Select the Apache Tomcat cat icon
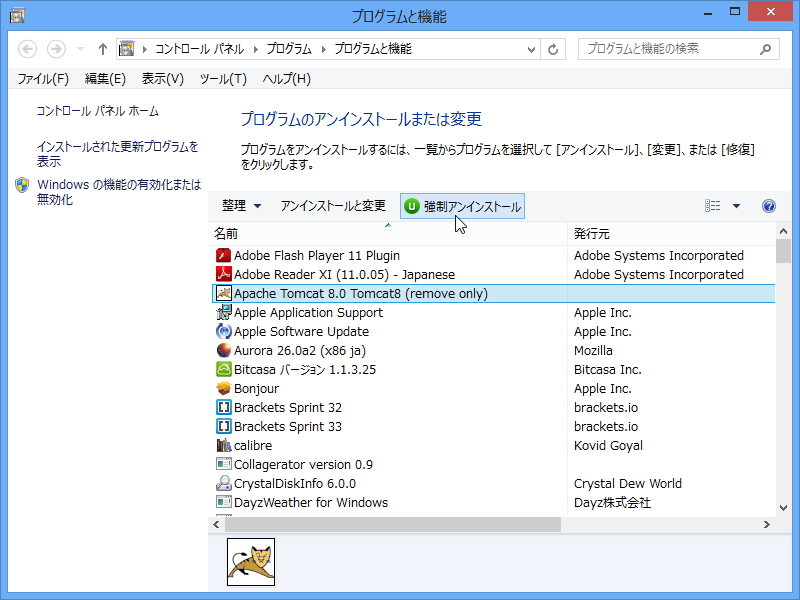800x600 pixels. click(225, 293)
